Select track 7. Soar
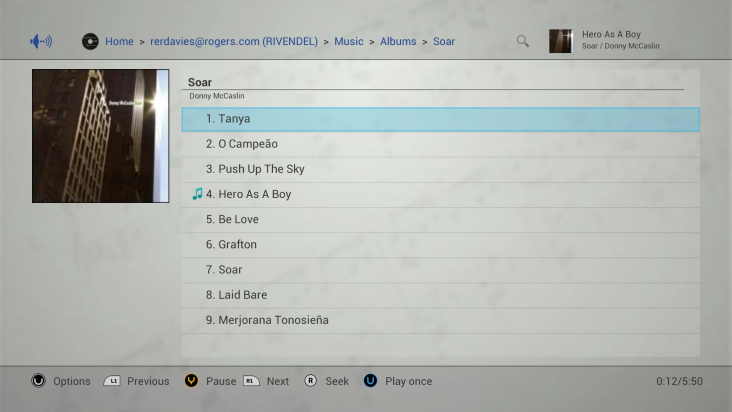This screenshot has height=412, width=732. click(440, 270)
